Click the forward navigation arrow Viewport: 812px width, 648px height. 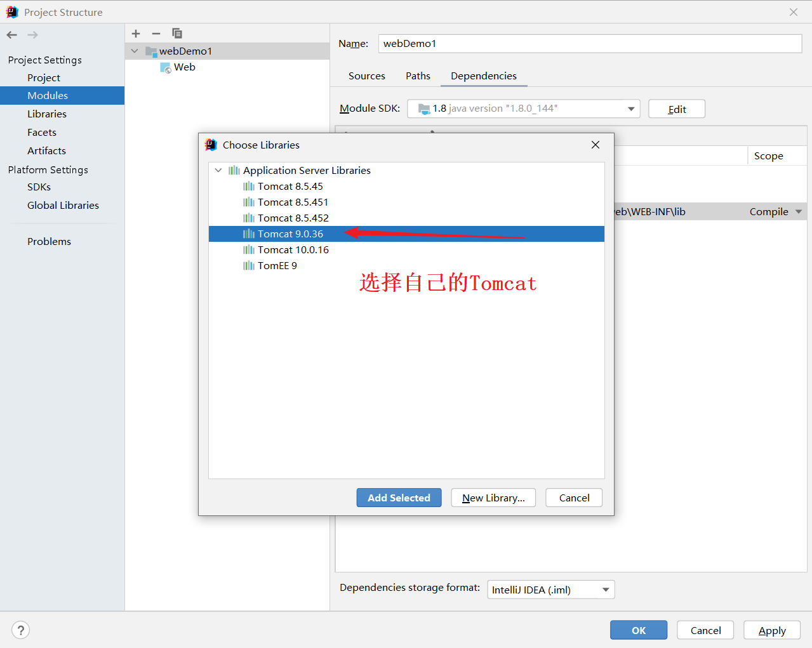click(x=32, y=35)
